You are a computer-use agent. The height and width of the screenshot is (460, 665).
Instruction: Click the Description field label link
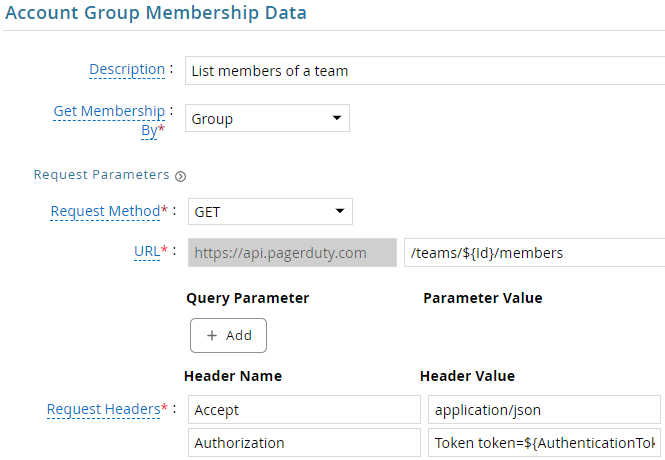(127, 69)
